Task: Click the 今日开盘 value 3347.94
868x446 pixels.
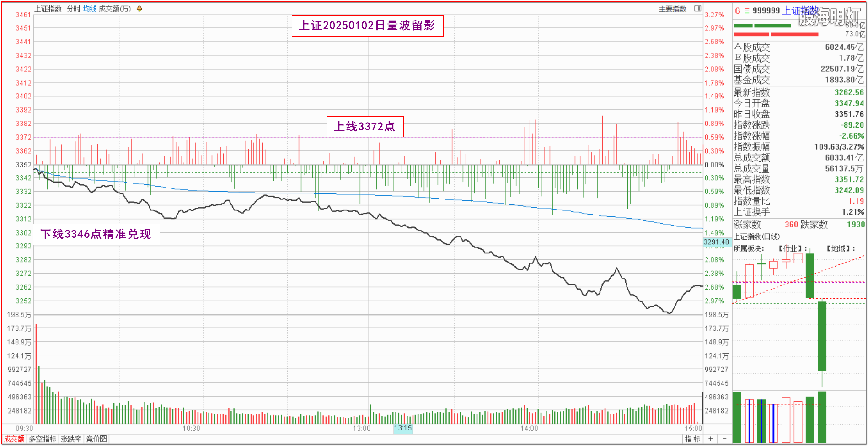Action: tap(849, 103)
